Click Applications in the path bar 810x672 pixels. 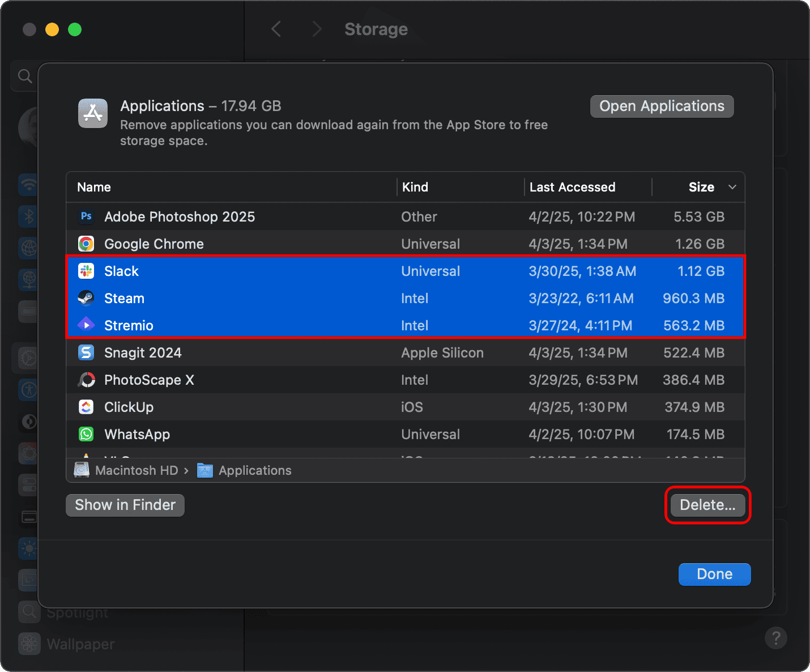pos(255,470)
